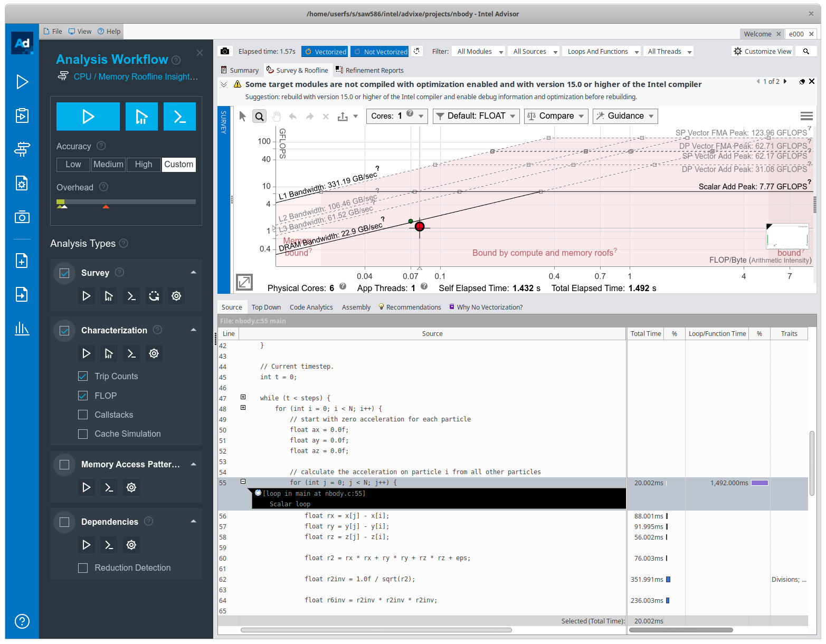Click the command line icon under Memory Access Patterns
This screenshot has width=826, height=644.
coord(109,487)
